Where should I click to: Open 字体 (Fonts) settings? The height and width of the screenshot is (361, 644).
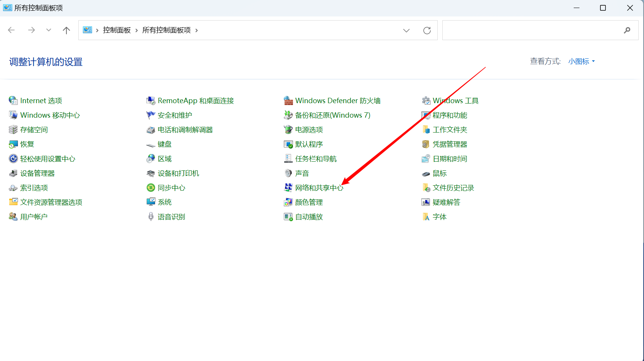440,217
